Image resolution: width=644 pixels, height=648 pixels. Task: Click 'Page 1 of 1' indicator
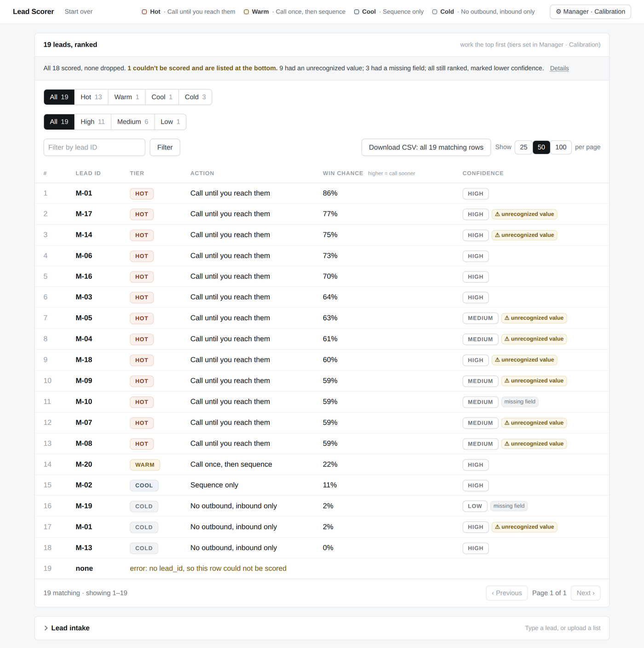tap(549, 593)
